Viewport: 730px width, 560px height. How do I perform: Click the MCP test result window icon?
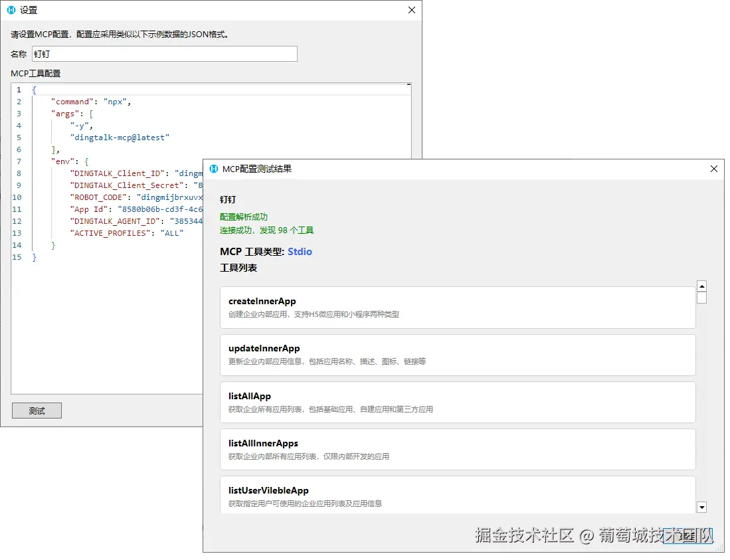pos(214,169)
